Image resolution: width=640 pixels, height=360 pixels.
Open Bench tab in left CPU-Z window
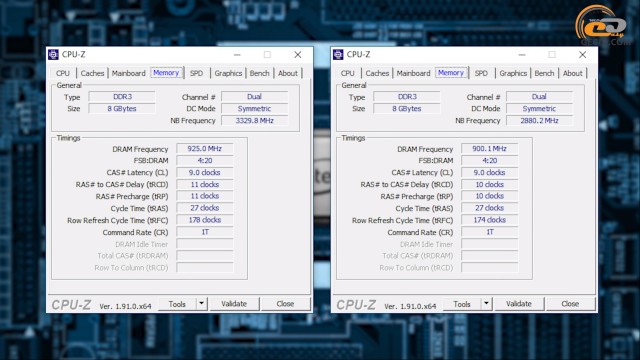[x=260, y=73]
